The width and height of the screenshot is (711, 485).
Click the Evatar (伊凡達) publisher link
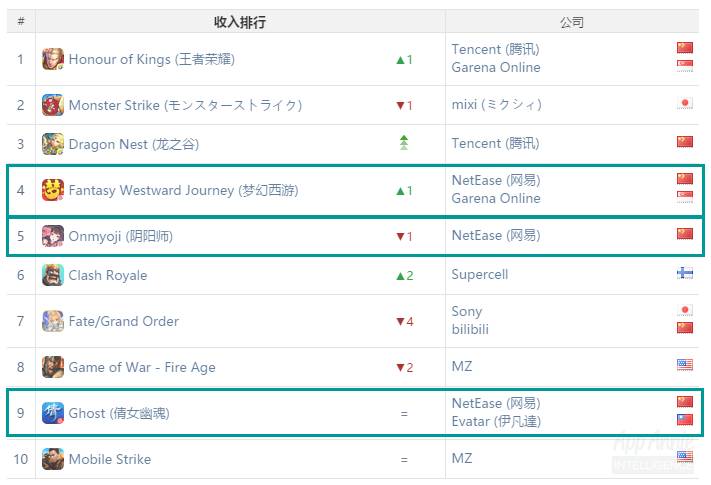click(496, 421)
